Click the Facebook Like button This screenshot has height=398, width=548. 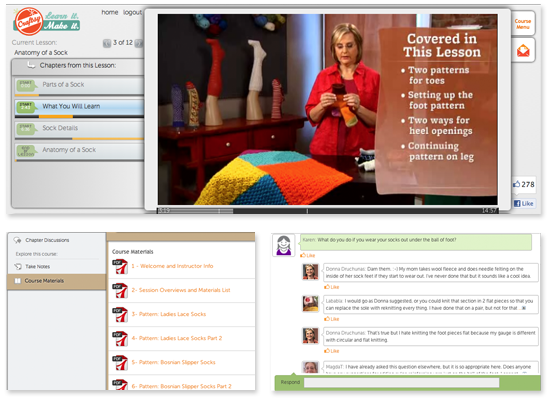(524, 203)
